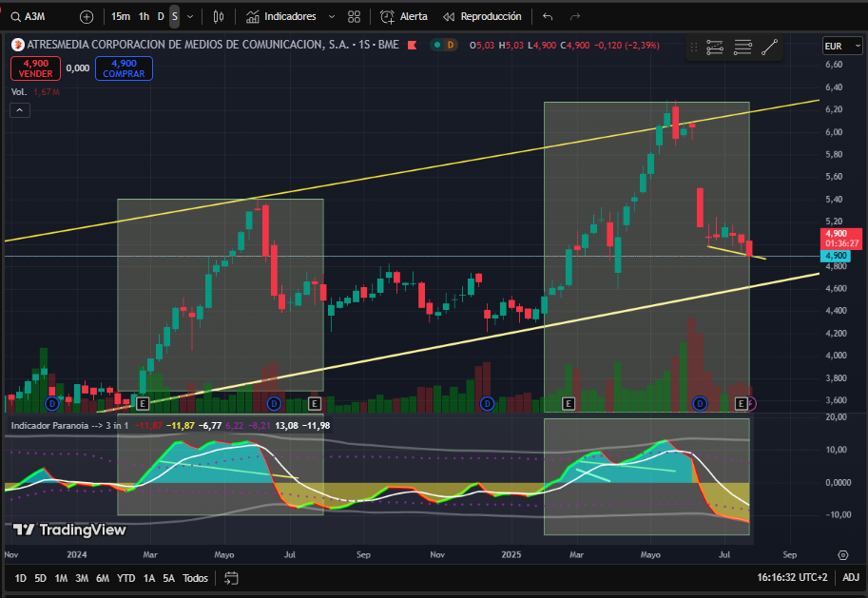Select the horizontal ray drawing tool icon
Screen dimensions: 868x598
click(x=715, y=48)
